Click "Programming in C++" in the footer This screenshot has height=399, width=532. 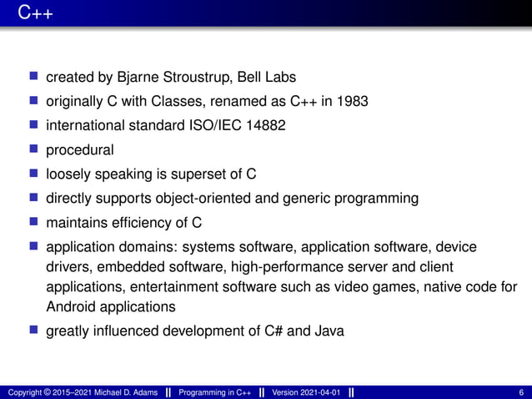[215, 392]
